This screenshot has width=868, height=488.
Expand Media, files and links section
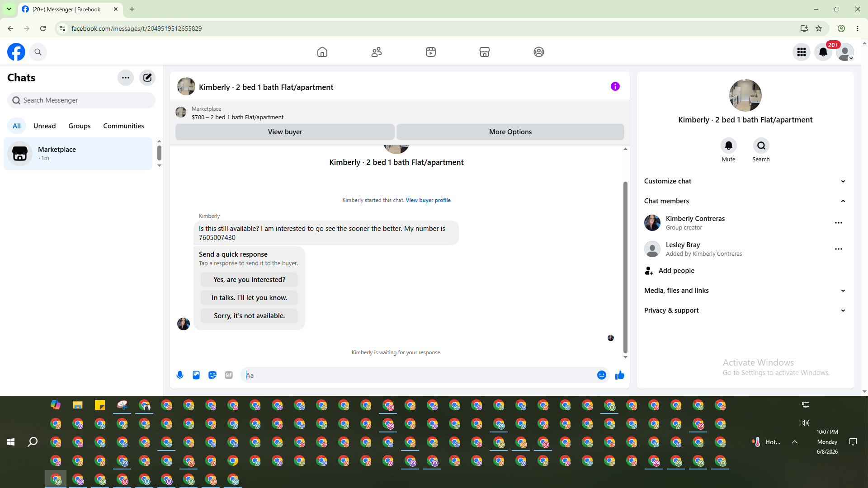(745, 291)
